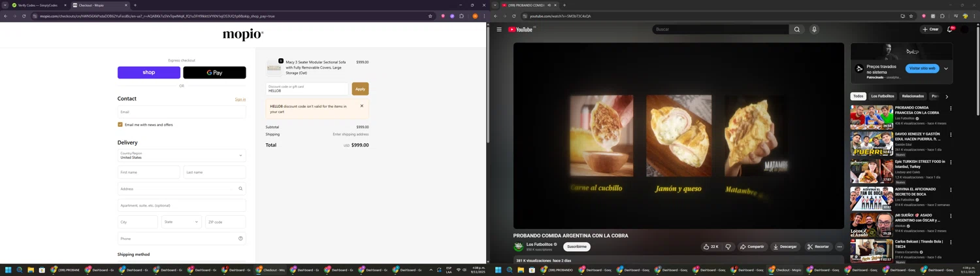Open more actions ellipsis under video

pyautogui.click(x=840, y=247)
